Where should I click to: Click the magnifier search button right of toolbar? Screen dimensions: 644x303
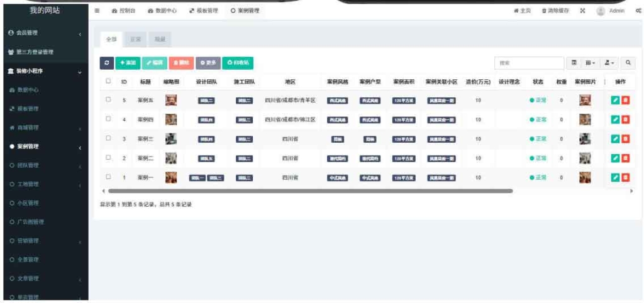coord(628,63)
